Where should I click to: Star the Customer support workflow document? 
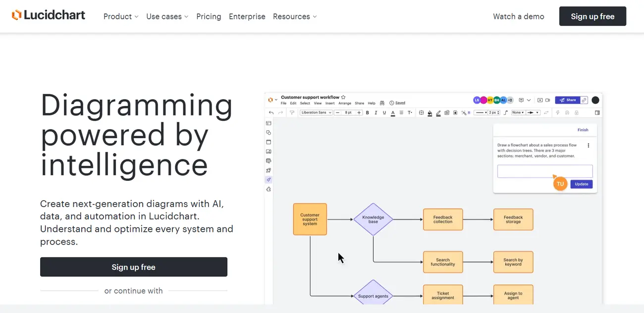coord(343,98)
